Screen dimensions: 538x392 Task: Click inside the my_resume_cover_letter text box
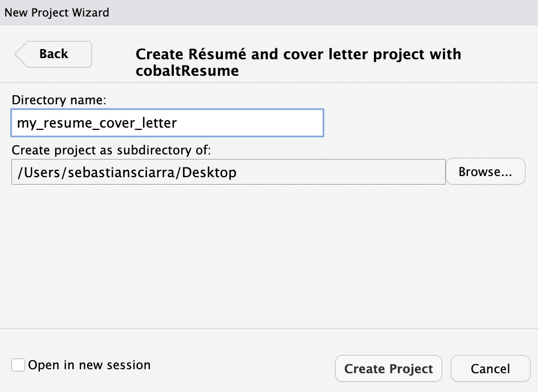[x=167, y=123]
